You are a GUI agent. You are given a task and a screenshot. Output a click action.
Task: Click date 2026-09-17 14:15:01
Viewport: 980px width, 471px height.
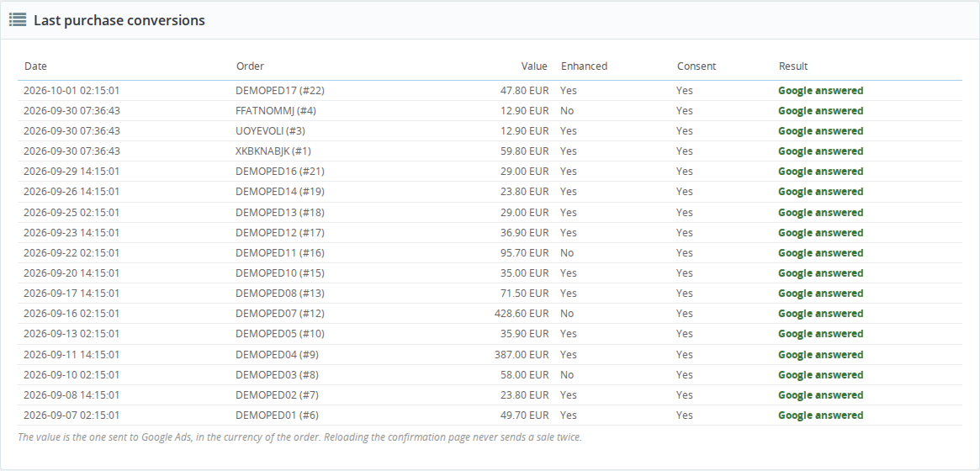pyautogui.click(x=72, y=293)
